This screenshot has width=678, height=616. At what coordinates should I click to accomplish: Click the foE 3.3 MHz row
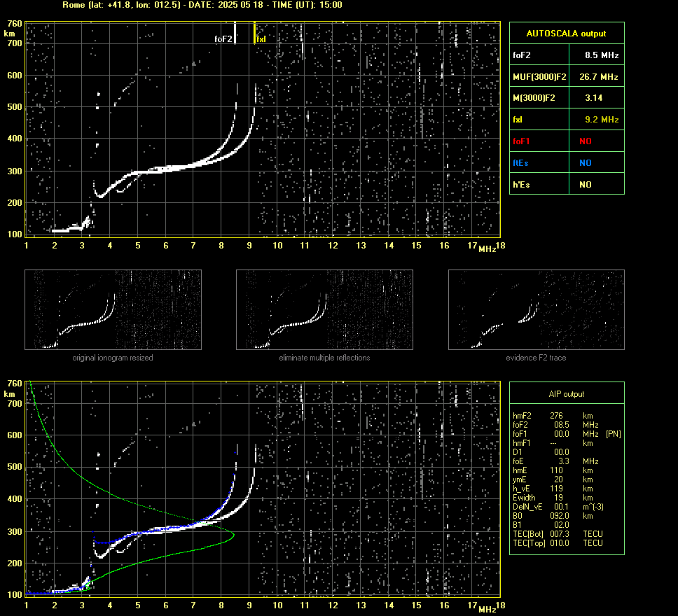tap(555, 461)
